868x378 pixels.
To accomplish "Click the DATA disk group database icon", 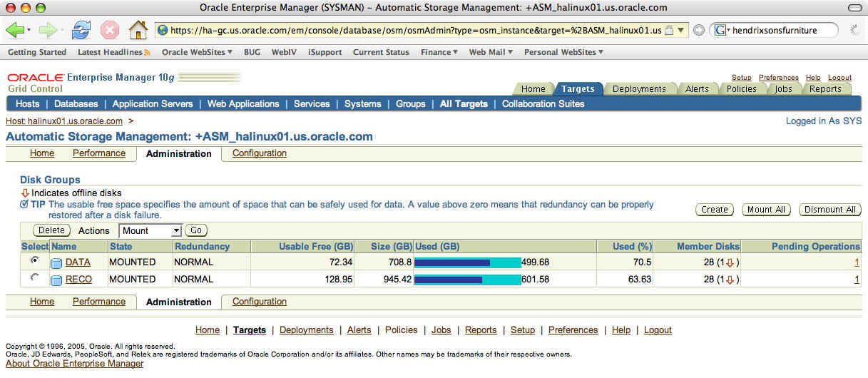I will point(56,262).
